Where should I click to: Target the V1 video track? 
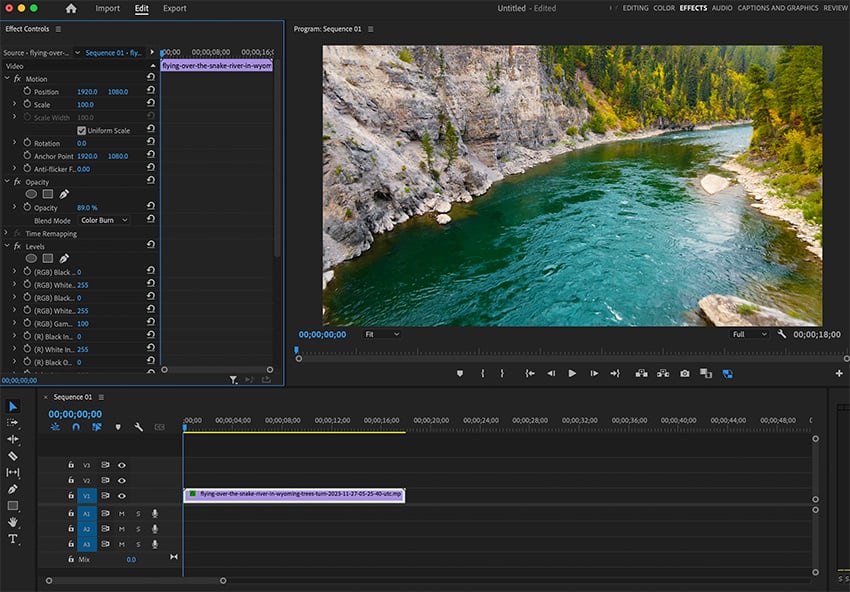(87, 496)
